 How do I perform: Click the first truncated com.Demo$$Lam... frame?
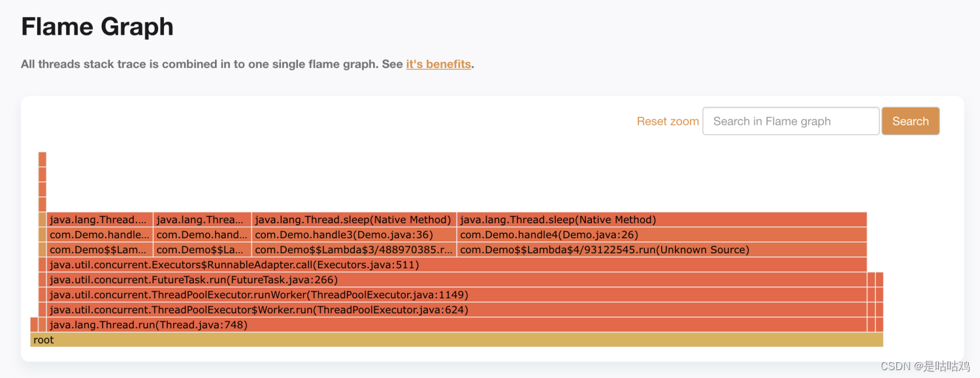(x=99, y=249)
